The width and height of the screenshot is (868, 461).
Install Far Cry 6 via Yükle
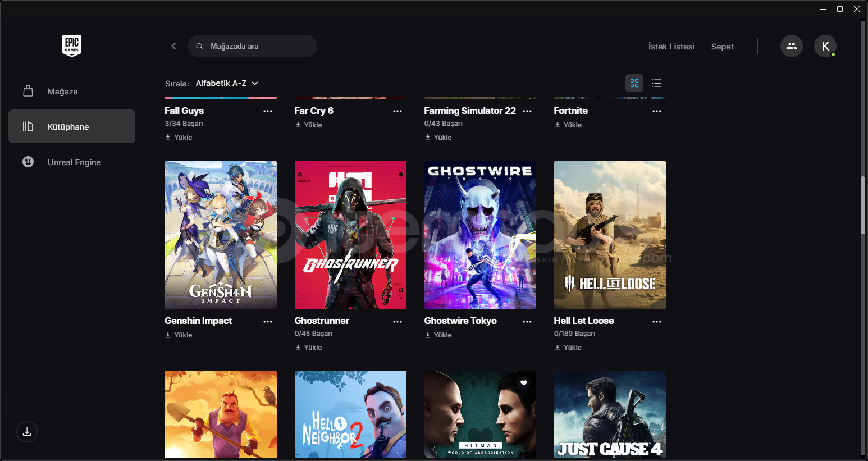[308, 125]
